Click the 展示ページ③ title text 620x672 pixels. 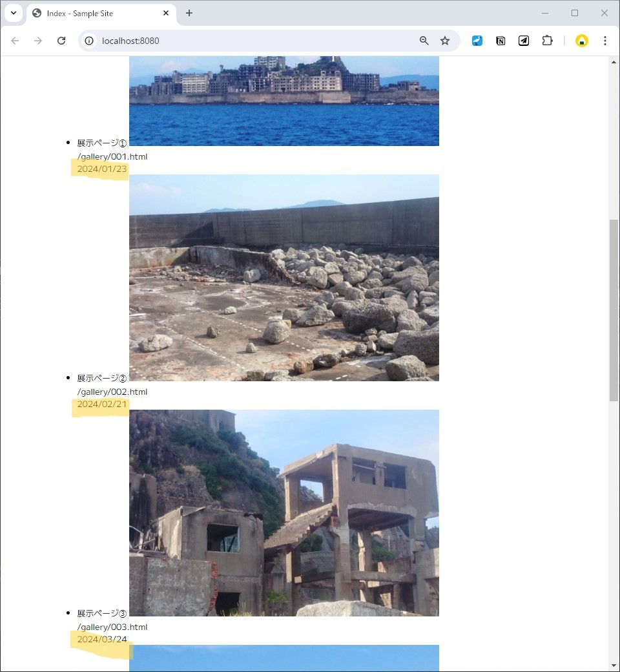click(102, 613)
